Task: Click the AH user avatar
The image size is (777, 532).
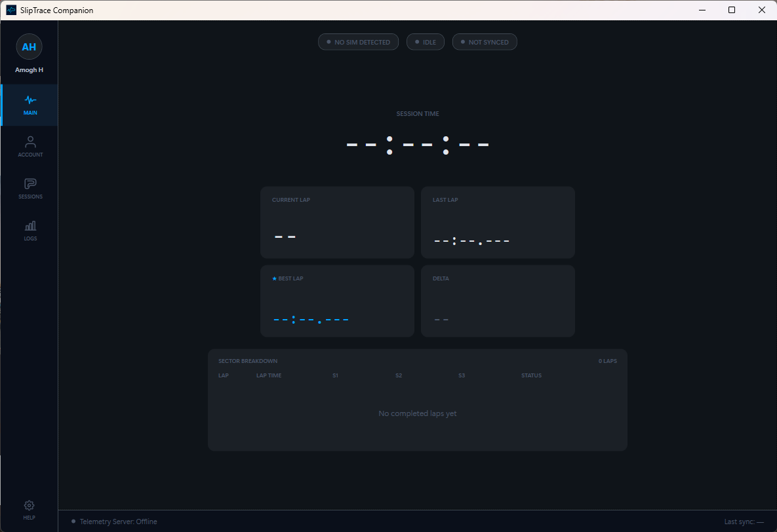Action: tap(30, 47)
